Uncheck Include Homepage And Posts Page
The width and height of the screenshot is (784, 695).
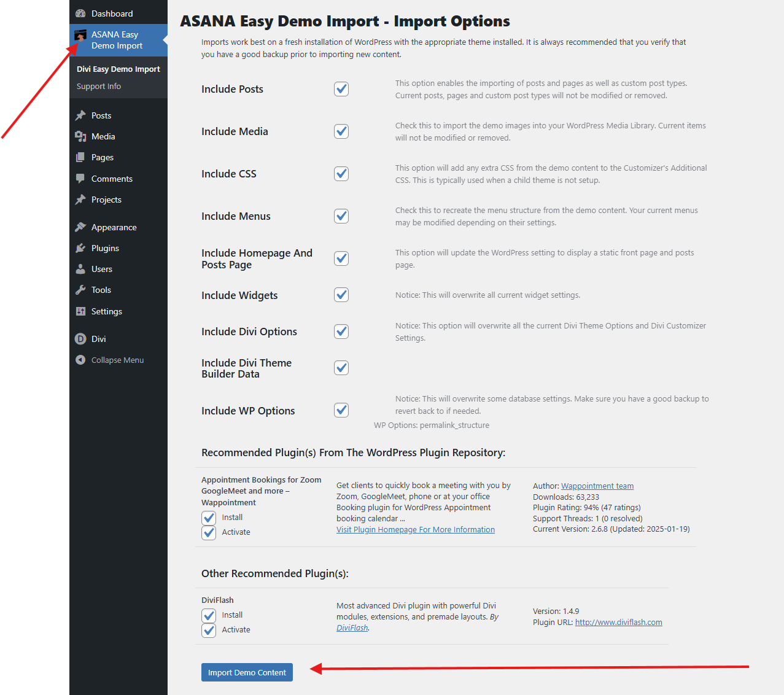coord(341,258)
